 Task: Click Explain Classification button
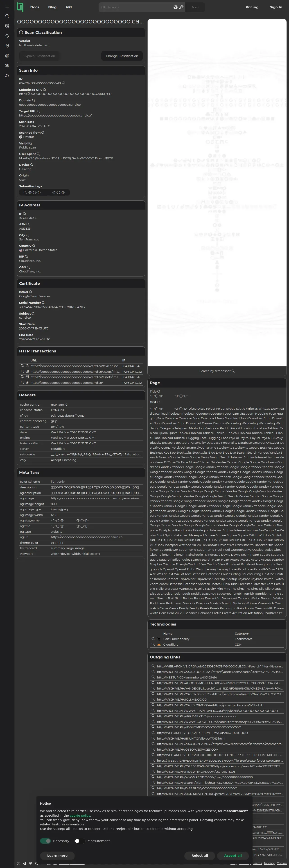pyautogui.click(x=39, y=56)
